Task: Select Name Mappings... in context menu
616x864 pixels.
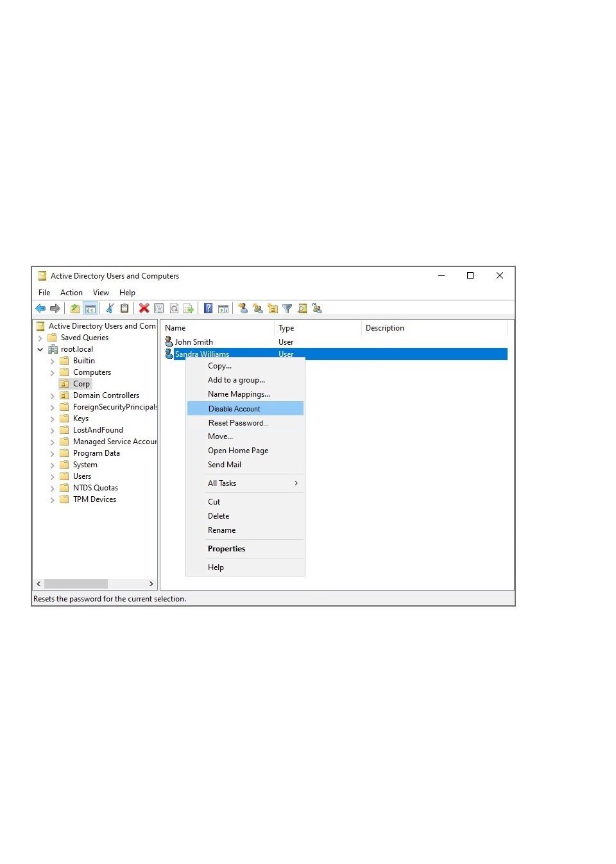Action: tap(245, 394)
